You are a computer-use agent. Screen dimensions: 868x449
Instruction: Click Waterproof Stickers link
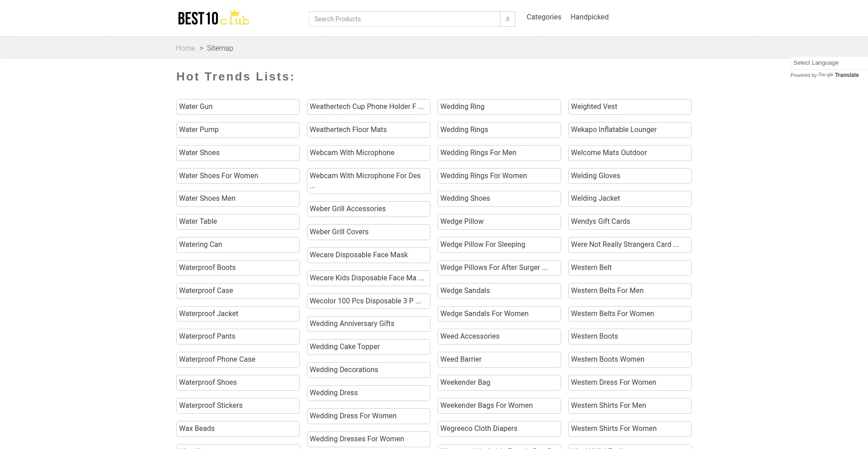click(238, 406)
